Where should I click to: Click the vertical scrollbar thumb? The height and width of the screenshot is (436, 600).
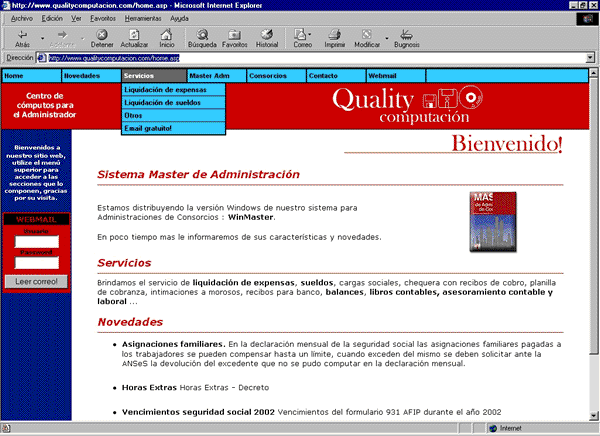593,216
